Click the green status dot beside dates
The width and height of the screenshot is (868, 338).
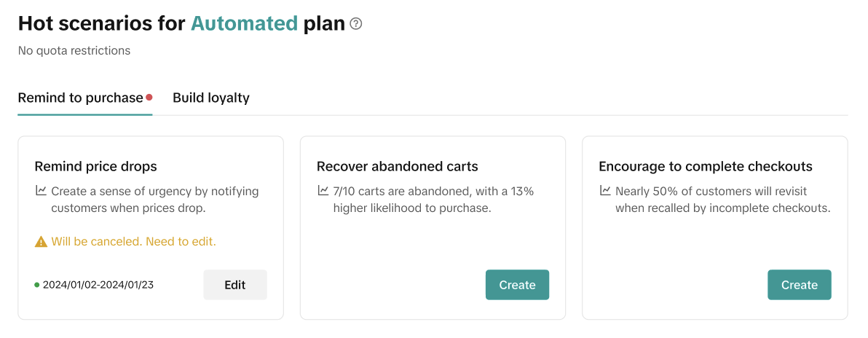(37, 285)
